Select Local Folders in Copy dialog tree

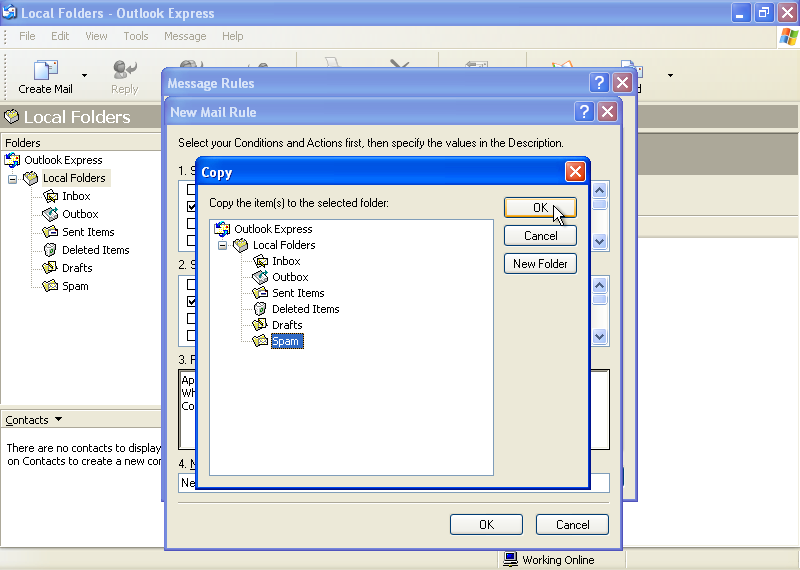pos(284,245)
